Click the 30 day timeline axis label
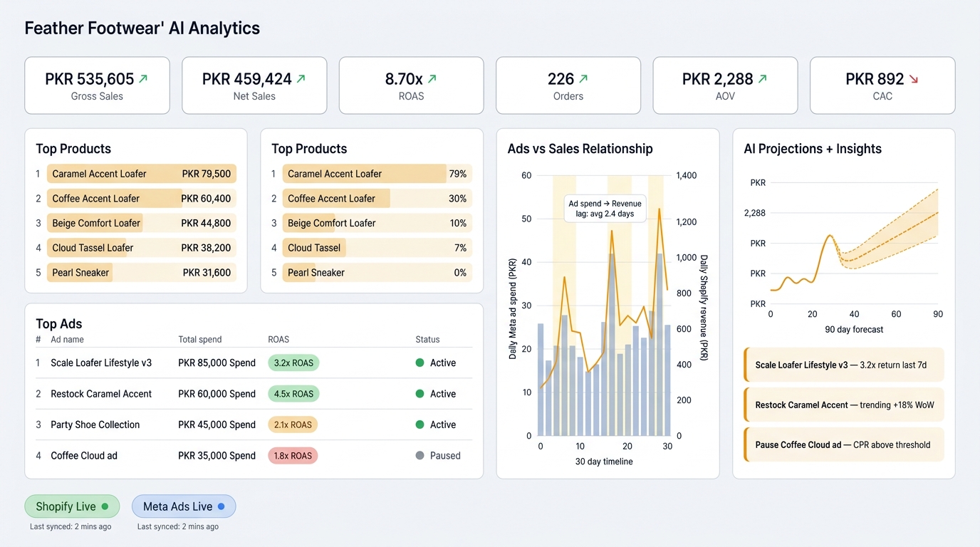This screenshot has width=980, height=547. click(604, 462)
